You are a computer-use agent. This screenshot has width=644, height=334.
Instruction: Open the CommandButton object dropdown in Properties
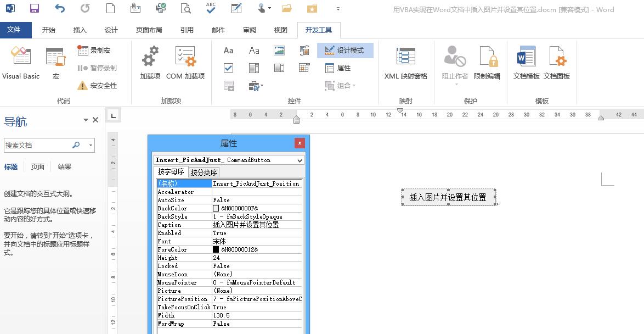tap(299, 159)
